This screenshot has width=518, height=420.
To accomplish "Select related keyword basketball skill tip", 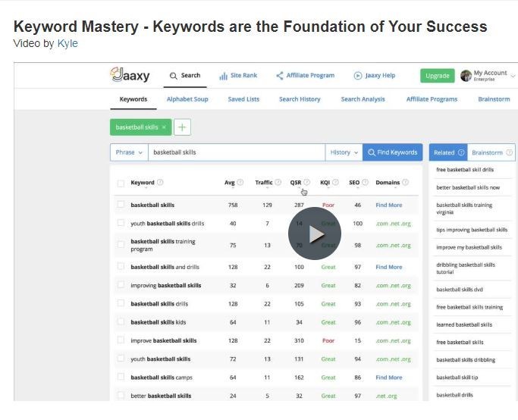I will tap(457, 378).
